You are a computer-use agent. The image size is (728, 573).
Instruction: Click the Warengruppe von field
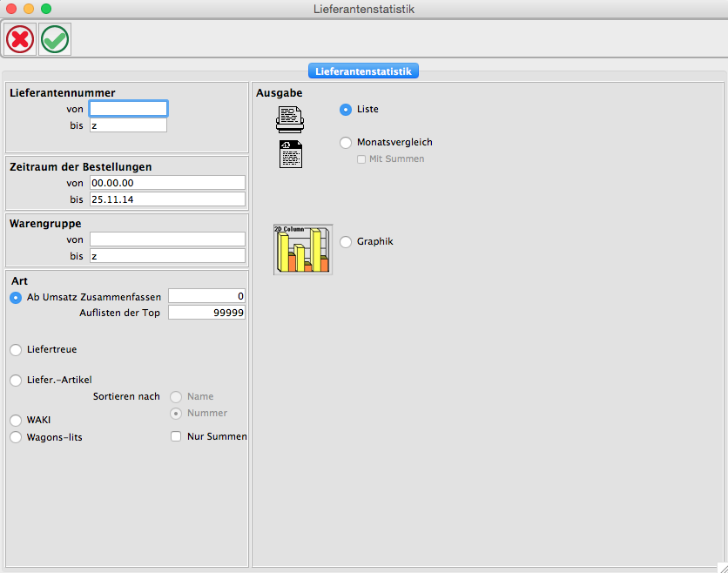click(167, 239)
